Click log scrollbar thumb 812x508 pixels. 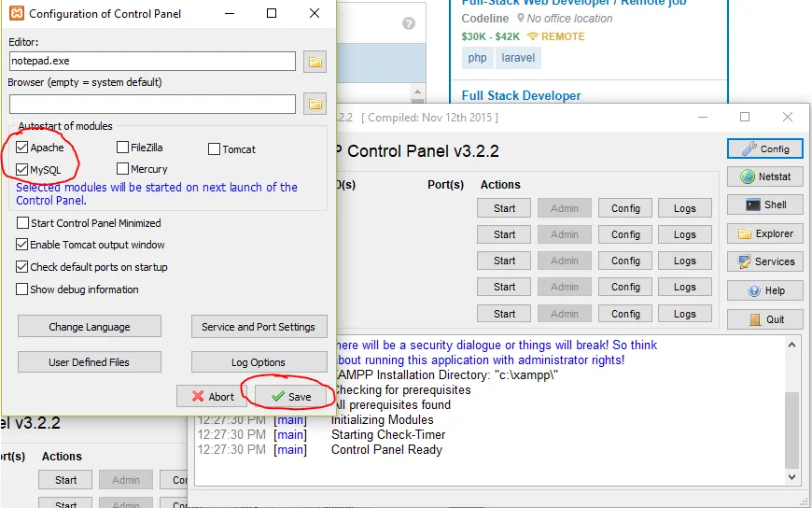pos(791,430)
